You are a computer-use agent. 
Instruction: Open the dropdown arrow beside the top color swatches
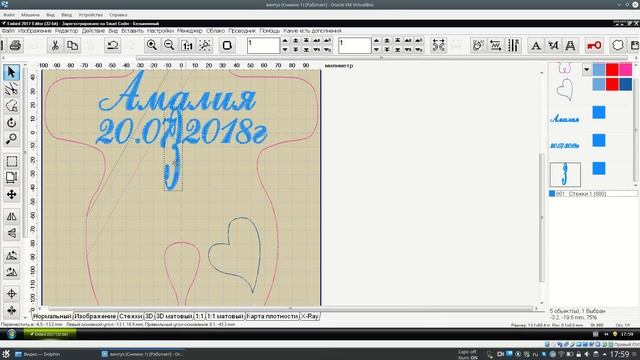click(587, 69)
